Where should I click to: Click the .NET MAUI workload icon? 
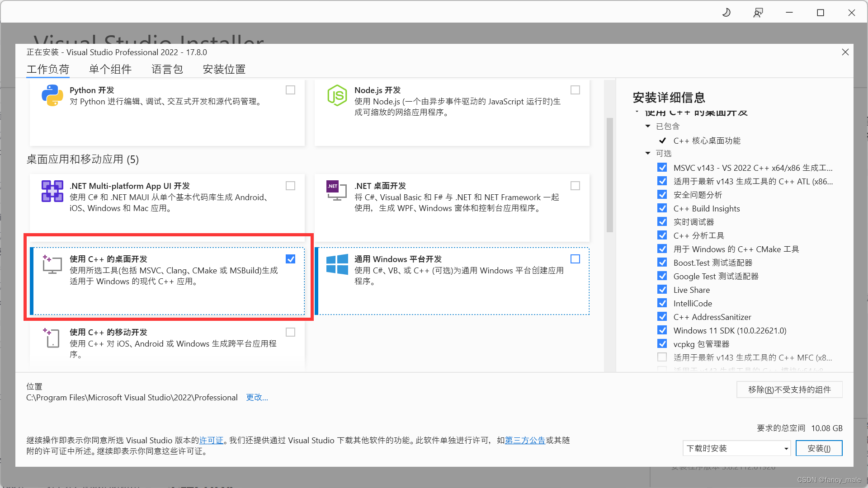52,191
